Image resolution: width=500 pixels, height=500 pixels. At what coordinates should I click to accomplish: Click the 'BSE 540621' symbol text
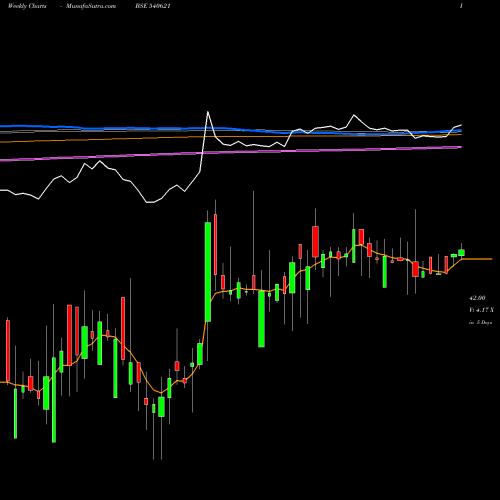(x=153, y=6)
